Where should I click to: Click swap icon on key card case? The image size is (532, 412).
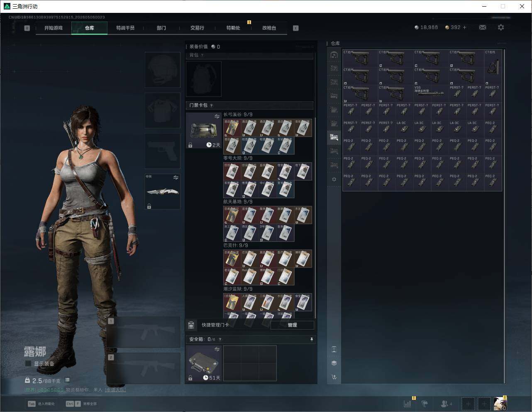[217, 117]
